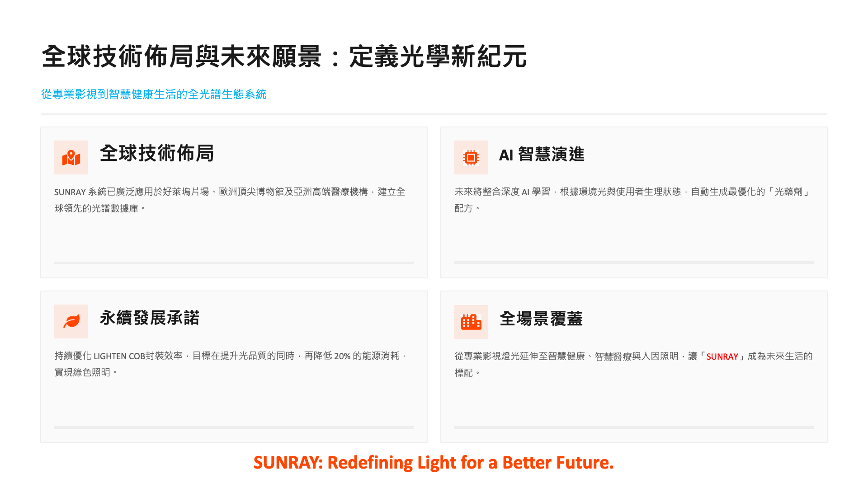Screen dimensions: 868x488
Task: Click the blue subtitle about 全光譜生態系統
Action: [154, 94]
